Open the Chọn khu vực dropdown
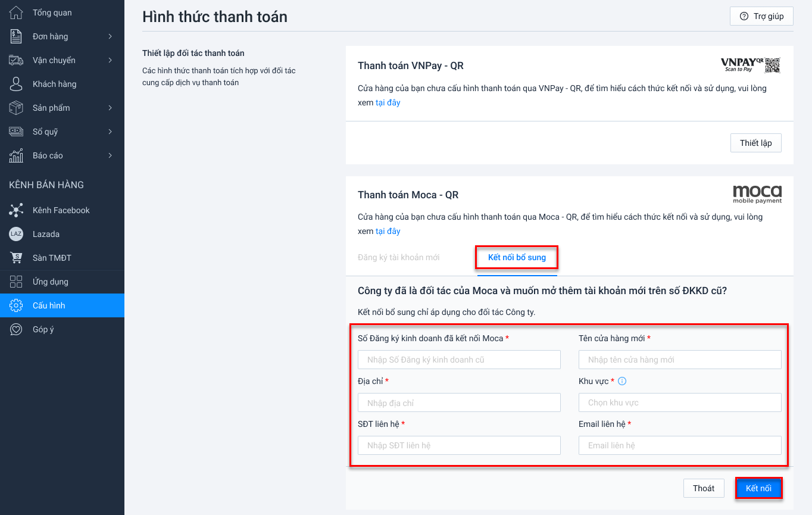The image size is (812, 515). click(x=680, y=402)
